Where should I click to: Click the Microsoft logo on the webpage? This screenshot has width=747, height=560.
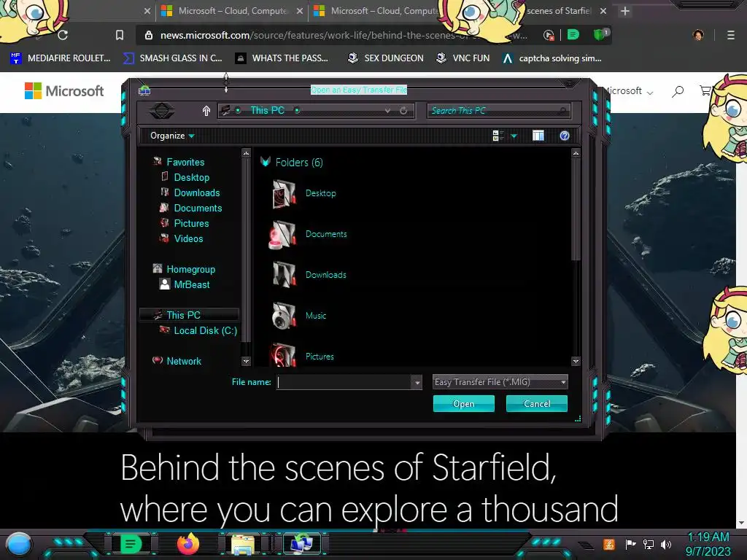[x=64, y=90]
